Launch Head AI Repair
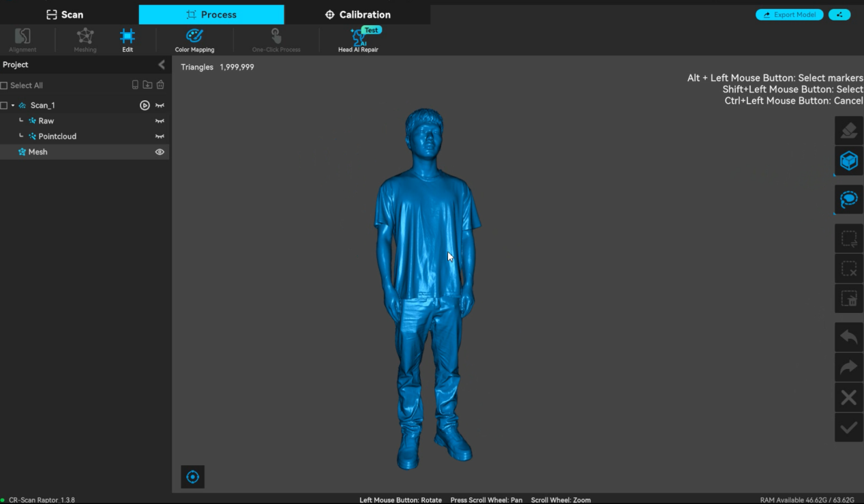Image resolution: width=864 pixels, height=504 pixels. point(358,40)
